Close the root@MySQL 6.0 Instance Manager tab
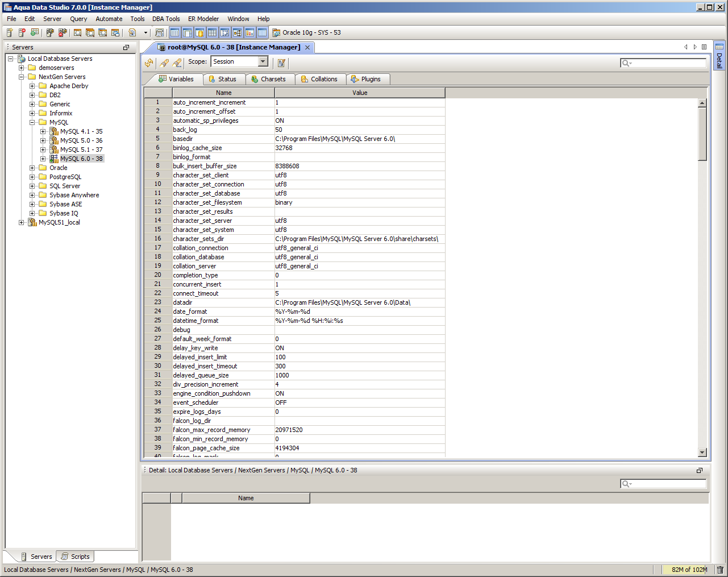Image resolution: width=728 pixels, height=577 pixels. [x=307, y=47]
